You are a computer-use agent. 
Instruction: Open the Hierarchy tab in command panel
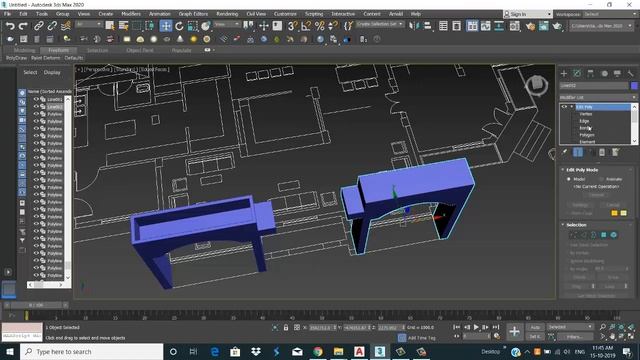591,73
